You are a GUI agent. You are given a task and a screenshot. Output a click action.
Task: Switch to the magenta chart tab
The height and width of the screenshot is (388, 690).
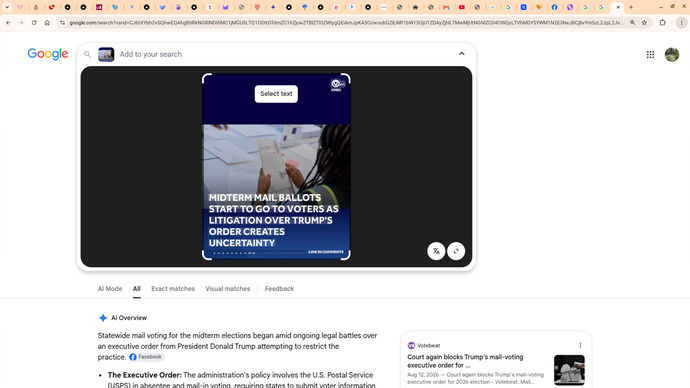(x=99, y=7)
